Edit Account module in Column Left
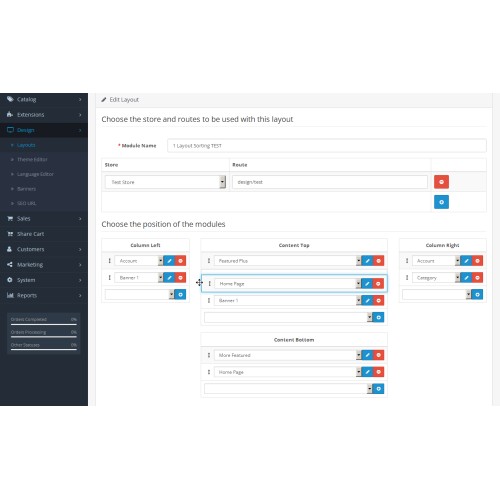Viewport: 500px width, 500px height. click(169, 261)
